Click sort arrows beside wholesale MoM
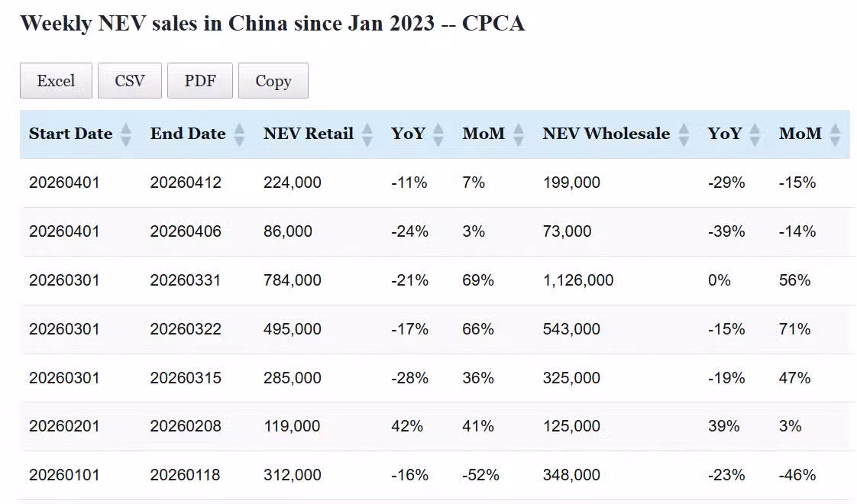The width and height of the screenshot is (857, 504). click(x=835, y=134)
